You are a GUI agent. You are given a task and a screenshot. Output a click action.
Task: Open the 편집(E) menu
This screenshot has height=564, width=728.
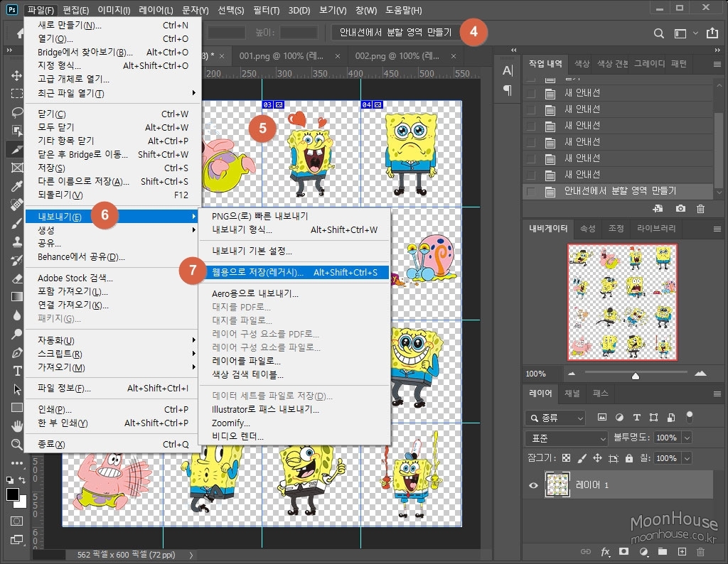75,10
